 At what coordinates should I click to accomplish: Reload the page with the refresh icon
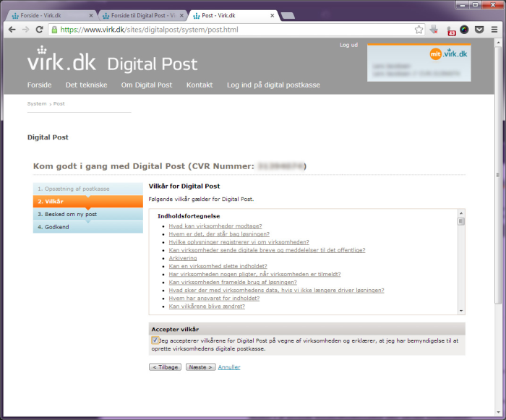click(39, 30)
